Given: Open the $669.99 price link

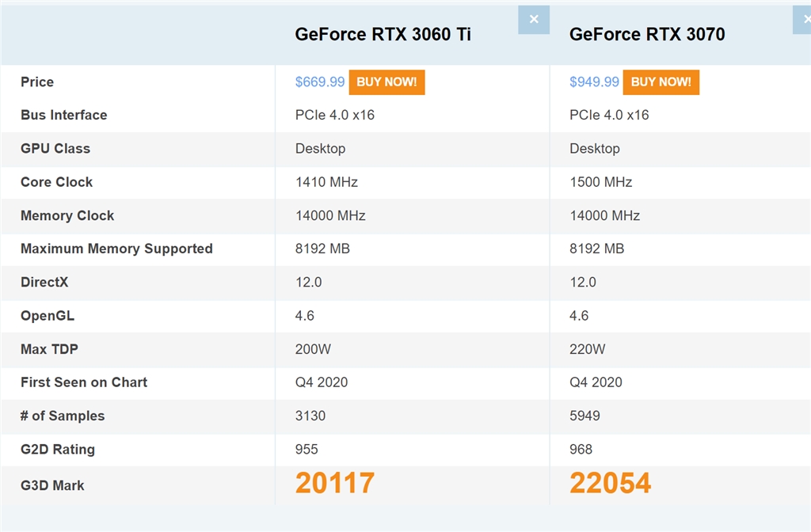Looking at the screenshot, I should pos(320,82).
